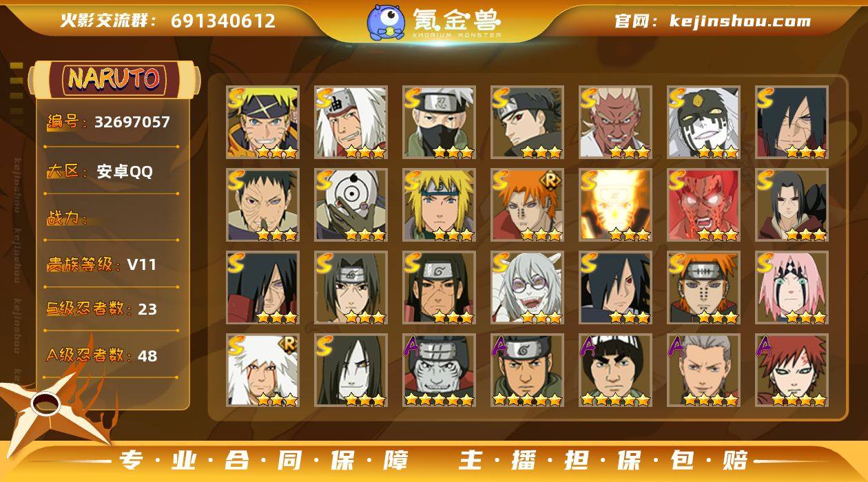Click the red-skinned Eight Gates Guy portrait
This screenshot has width=868, height=482.
coord(703,205)
